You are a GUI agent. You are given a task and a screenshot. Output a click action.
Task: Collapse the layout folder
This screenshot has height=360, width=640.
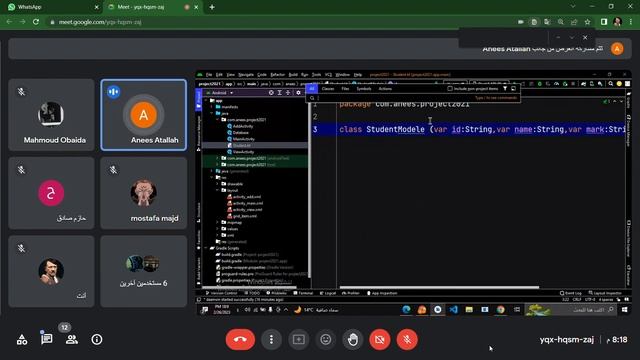pos(218,190)
